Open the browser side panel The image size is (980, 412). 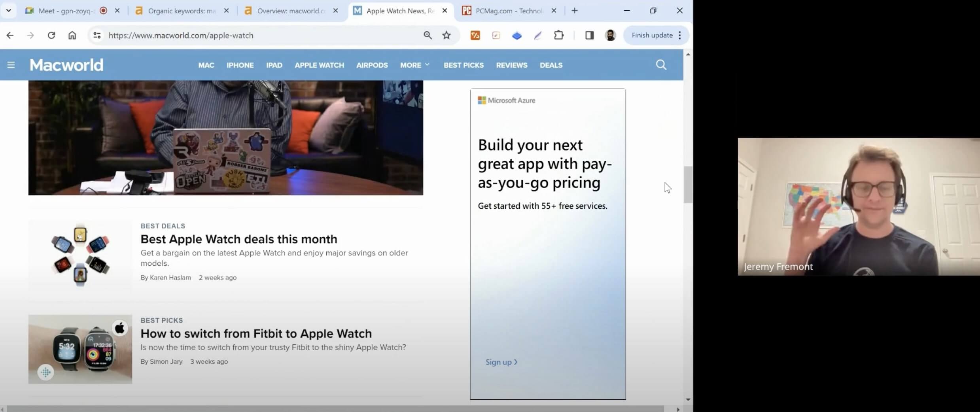[589, 35]
